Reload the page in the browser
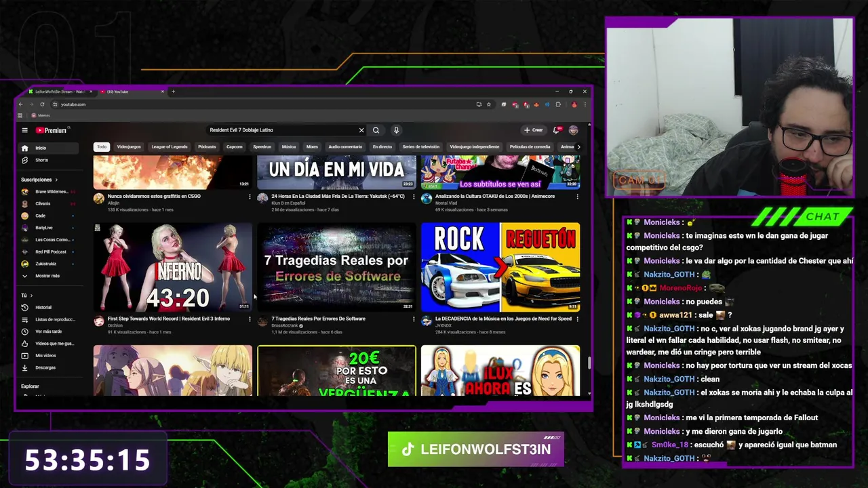This screenshot has height=488, width=868. 42,104
